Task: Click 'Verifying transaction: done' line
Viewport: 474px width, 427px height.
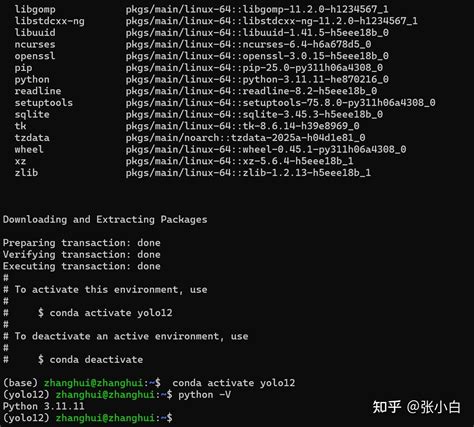Action: tap(82, 254)
